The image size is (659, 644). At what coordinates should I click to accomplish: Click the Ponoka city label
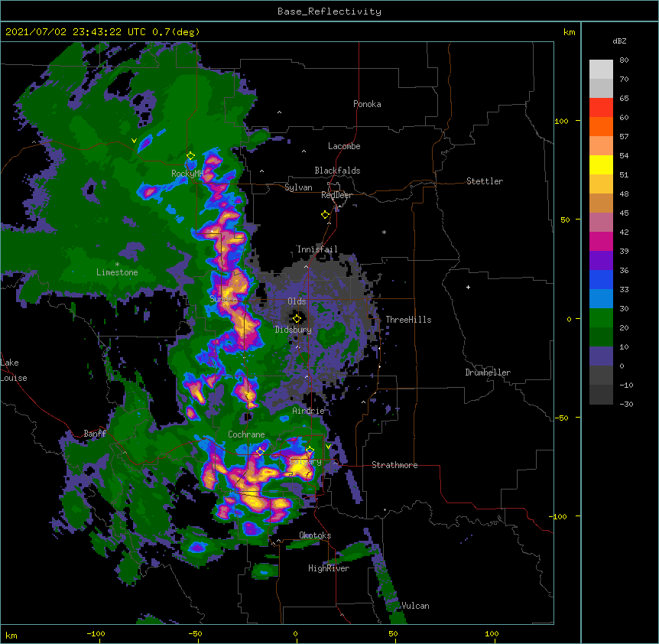coord(367,104)
